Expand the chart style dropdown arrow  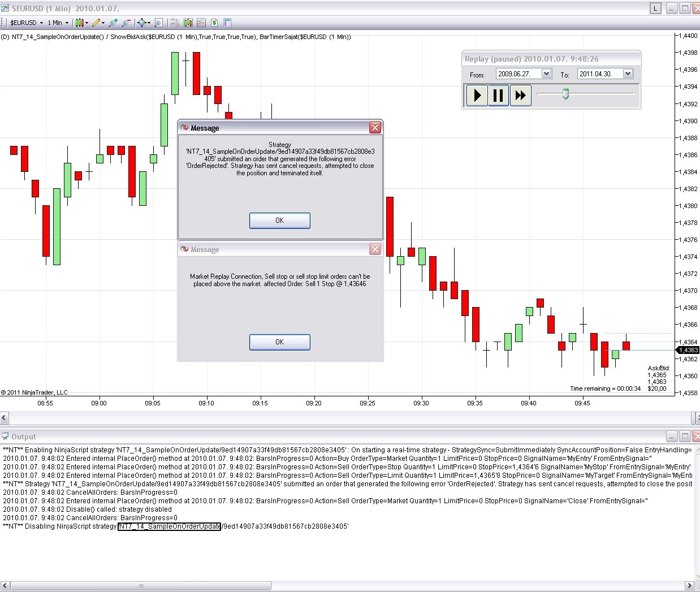click(87, 23)
